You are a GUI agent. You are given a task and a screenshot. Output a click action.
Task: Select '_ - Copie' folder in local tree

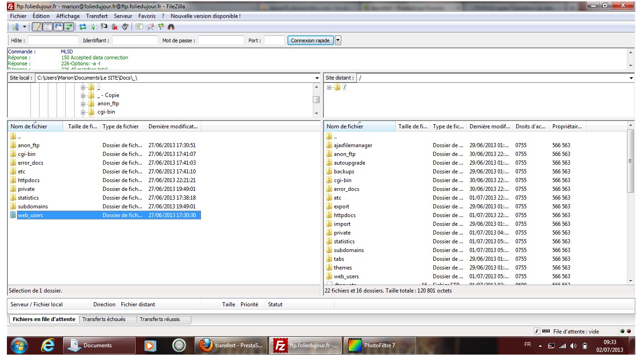click(x=108, y=95)
